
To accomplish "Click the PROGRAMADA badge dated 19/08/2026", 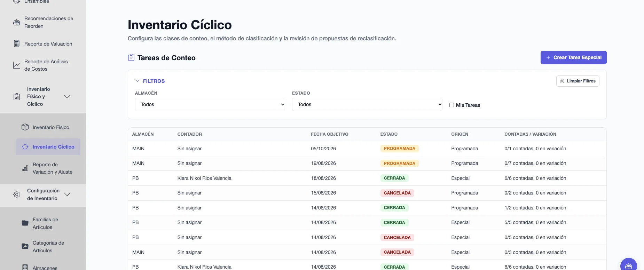I will pos(399,163).
